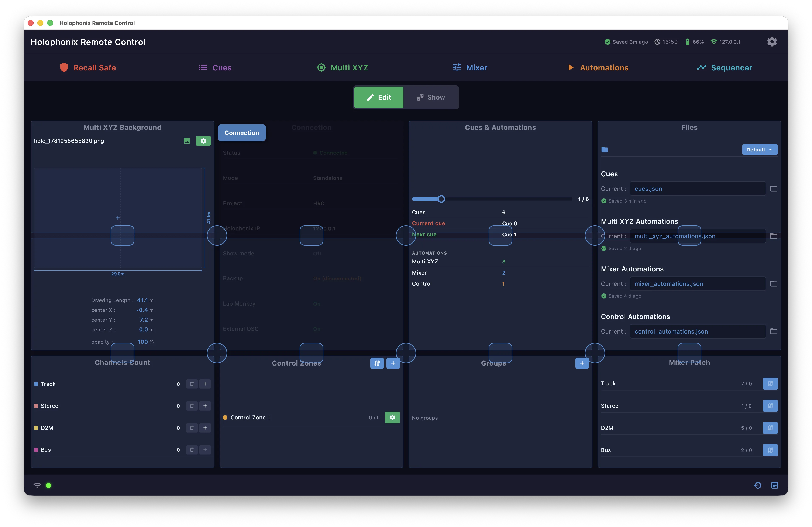Remove a Stereo channel using trash icon
Image resolution: width=812 pixels, height=527 pixels.
click(192, 406)
